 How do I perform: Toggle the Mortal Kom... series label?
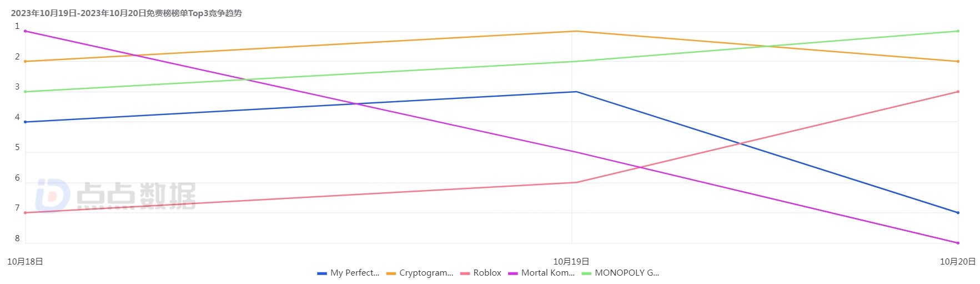(x=547, y=273)
